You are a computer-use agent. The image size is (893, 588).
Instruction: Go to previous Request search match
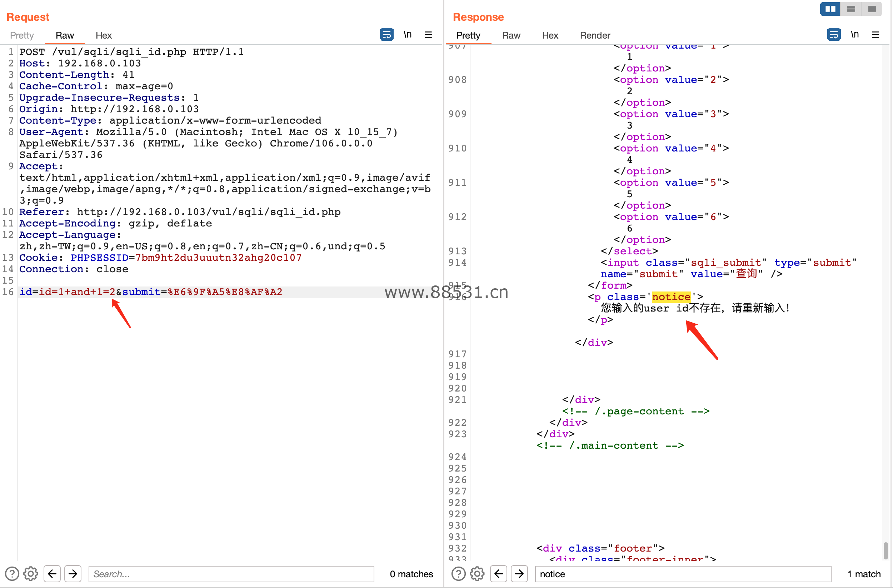(x=52, y=574)
